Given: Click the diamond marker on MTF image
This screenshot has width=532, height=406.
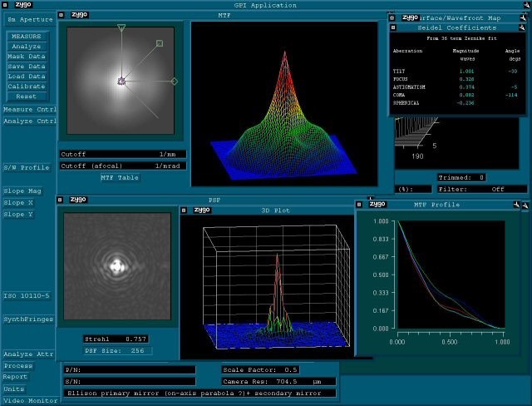Looking at the screenshot, I should 174,82.
